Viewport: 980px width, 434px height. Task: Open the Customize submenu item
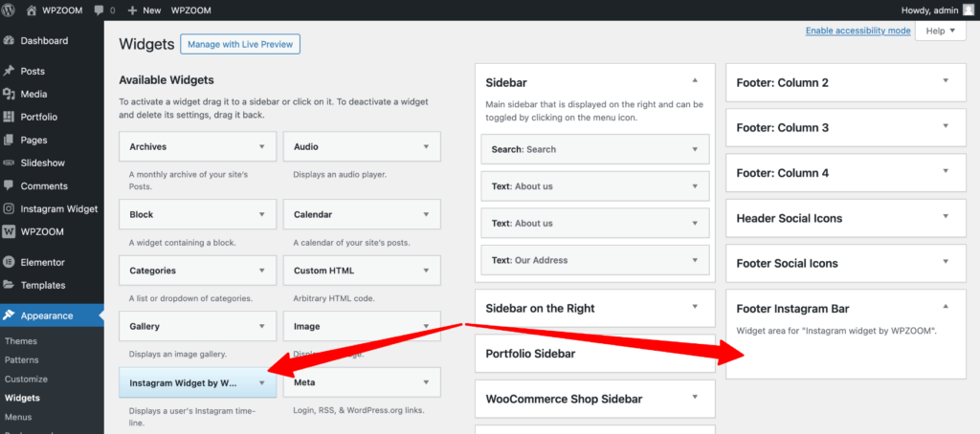(x=26, y=380)
